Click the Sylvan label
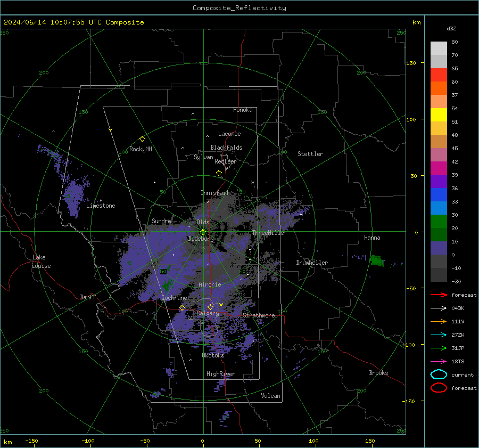 (203, 157)
